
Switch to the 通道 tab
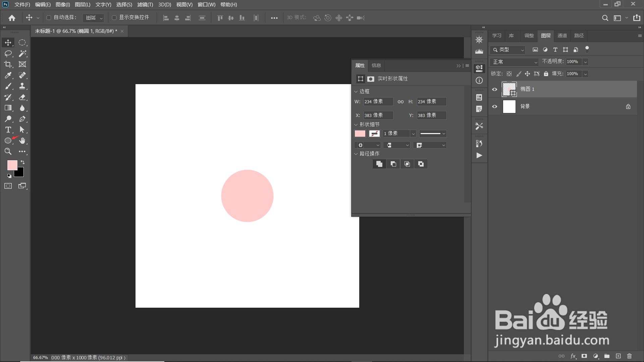pos(562,36)
